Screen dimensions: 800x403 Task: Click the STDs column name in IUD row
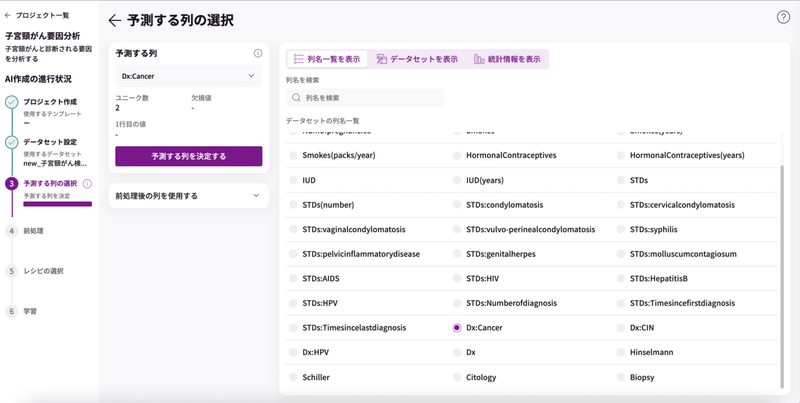point(639,180)
